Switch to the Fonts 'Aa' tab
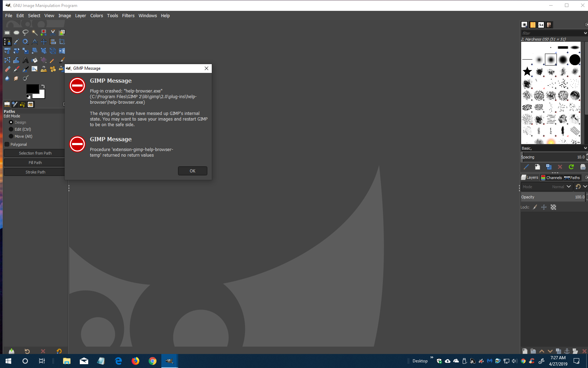The height and width of the screenshot is (368, 588). (x=541, y=25)
